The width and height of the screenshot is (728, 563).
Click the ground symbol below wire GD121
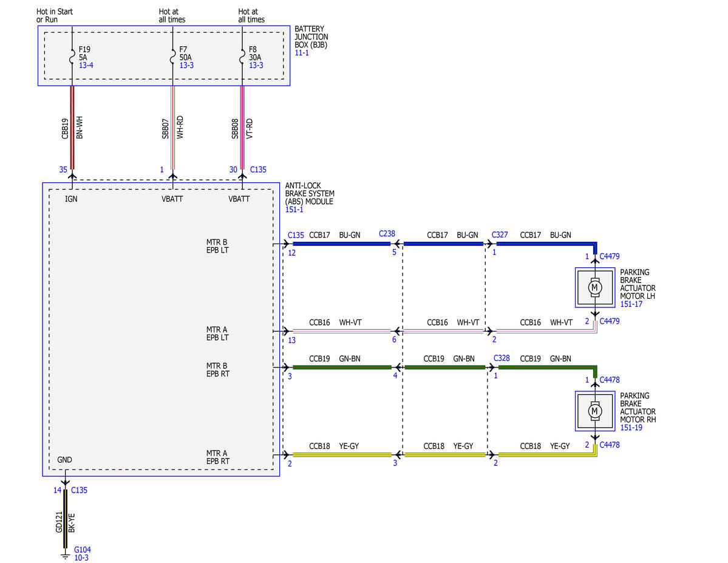tap(65, 555)
